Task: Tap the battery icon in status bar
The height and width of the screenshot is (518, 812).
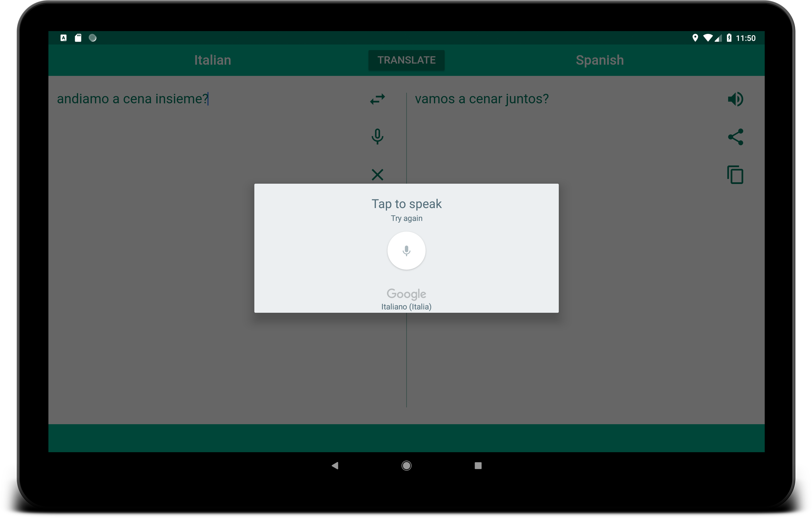Action: point(729,38)
